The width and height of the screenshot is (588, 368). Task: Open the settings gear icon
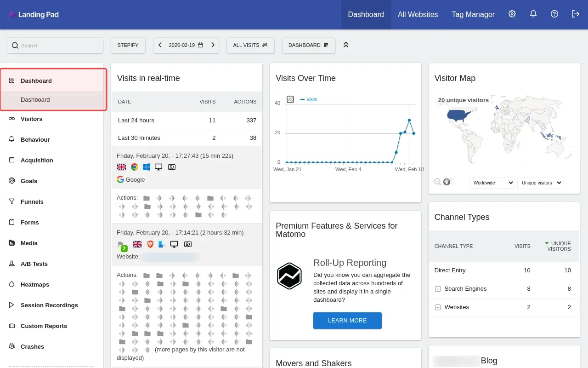(x=512, y=14)
